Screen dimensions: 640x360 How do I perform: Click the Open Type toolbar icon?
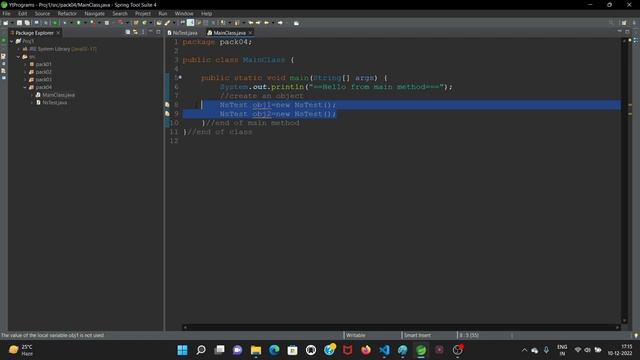(x=158, y=23)
